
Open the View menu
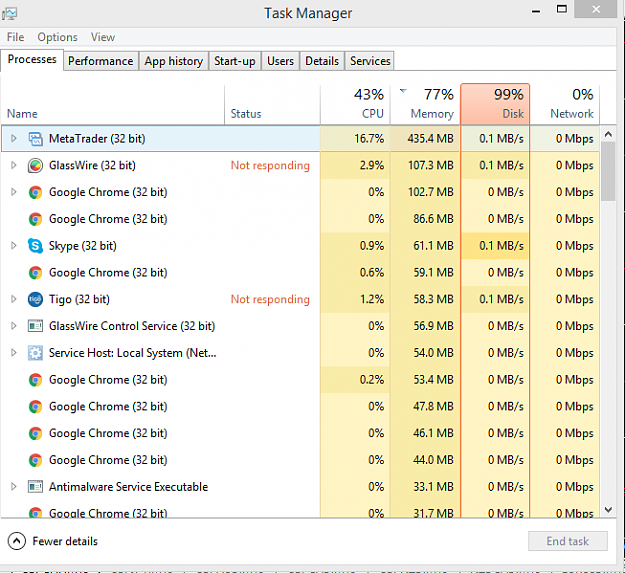[x=103, y=37]
